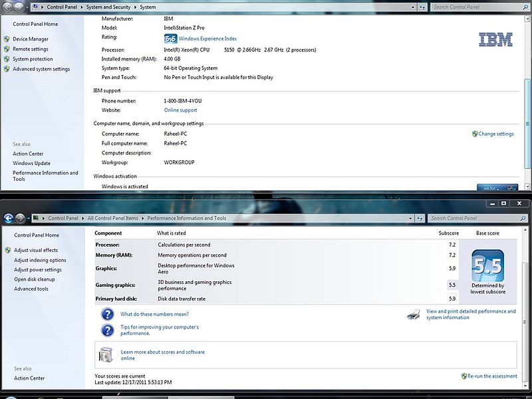Expand arrow after All Control Panel Items breadcrumb
532x399 pixels.
(143, 218)
